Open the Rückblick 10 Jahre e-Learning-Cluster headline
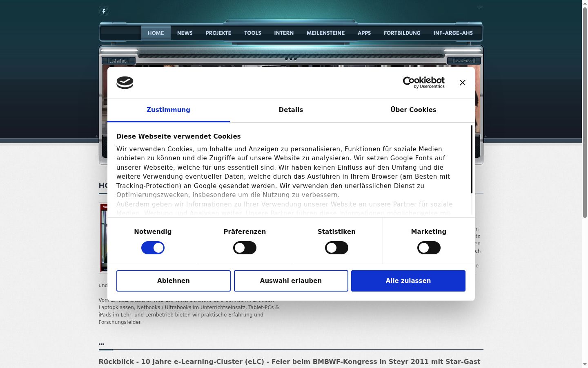Viewport: 588px width, 368px height. [290, 362]
